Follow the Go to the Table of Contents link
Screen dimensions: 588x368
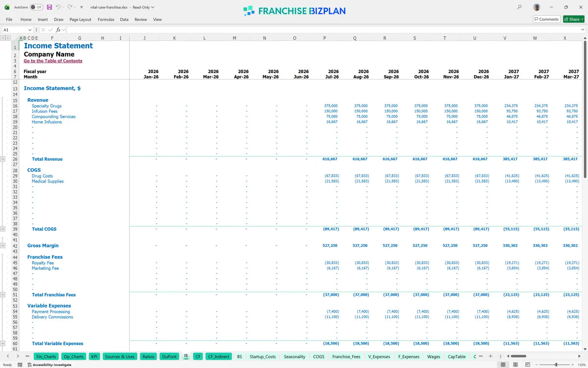pyautogui.click(x=53, y=61)
